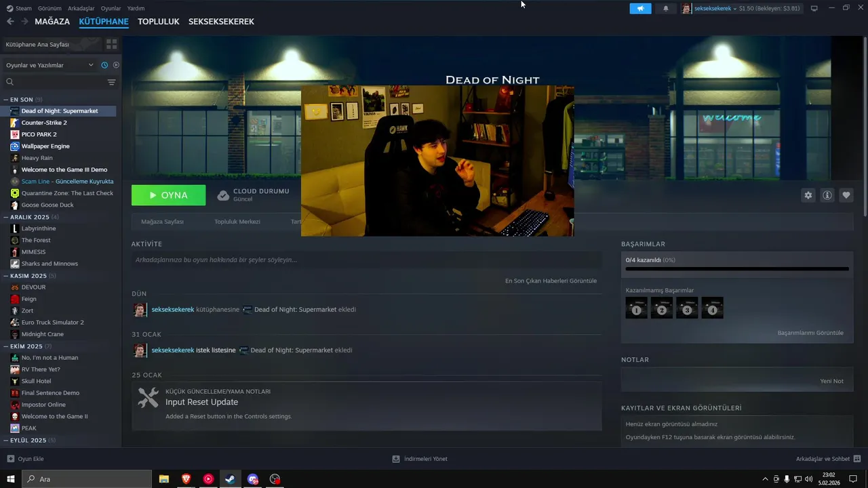The height and width of the screenshot is (488, 868).
Task: Click the page vertical scrollbar
Action: pos(865,125)
